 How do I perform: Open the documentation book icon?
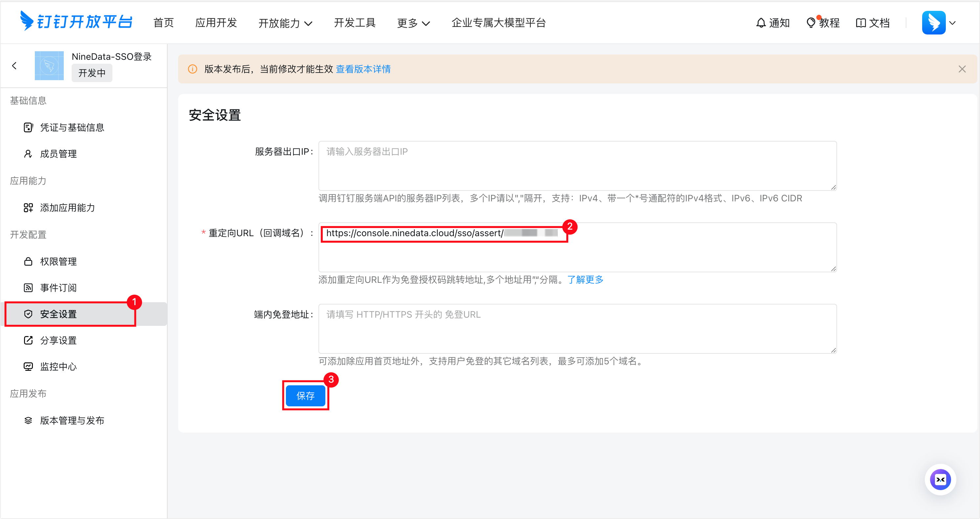pos(861,23)
